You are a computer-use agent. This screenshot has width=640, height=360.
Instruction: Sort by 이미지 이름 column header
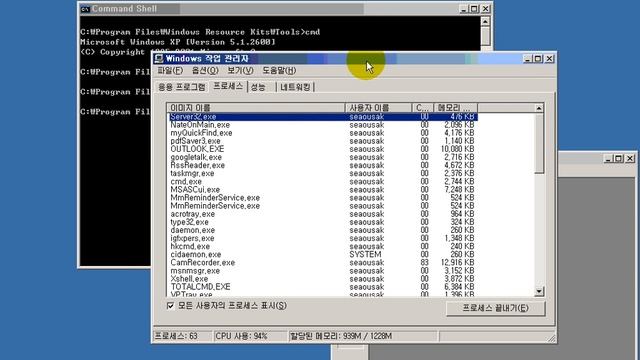(x=256, y=108)
